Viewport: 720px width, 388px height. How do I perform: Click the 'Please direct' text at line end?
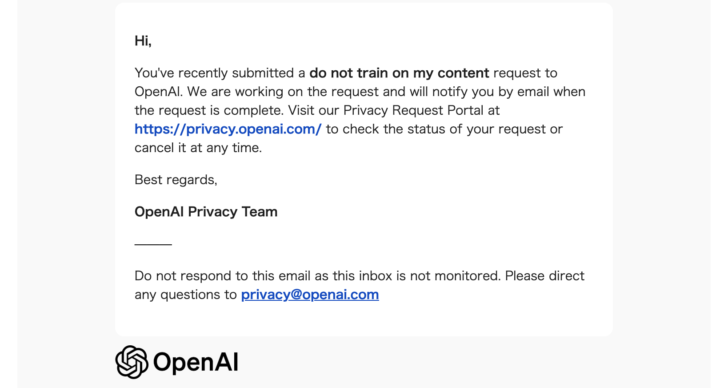pyautogui.click(x=545, y=276)
